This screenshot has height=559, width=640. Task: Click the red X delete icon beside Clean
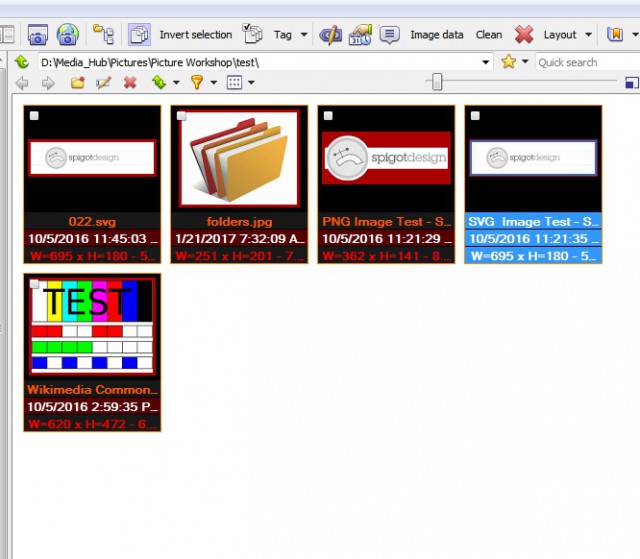(x=524, y=34)
